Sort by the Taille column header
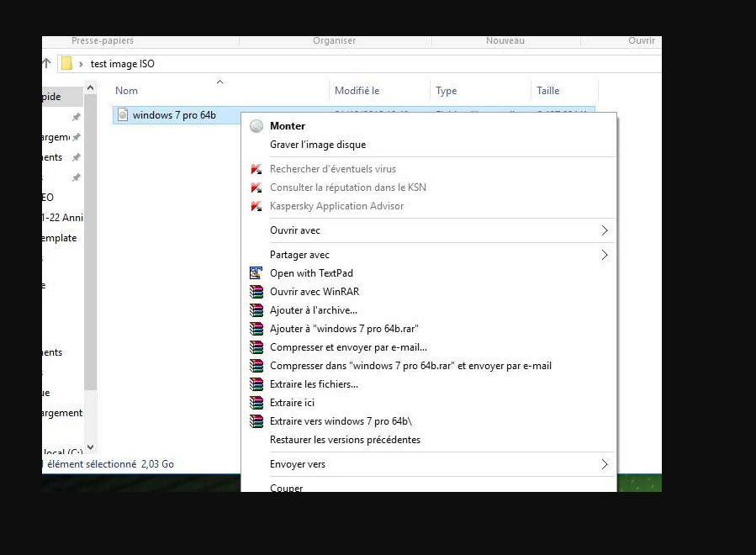Image resolution: width=756 pixels, height=555 pixels. 547,91
